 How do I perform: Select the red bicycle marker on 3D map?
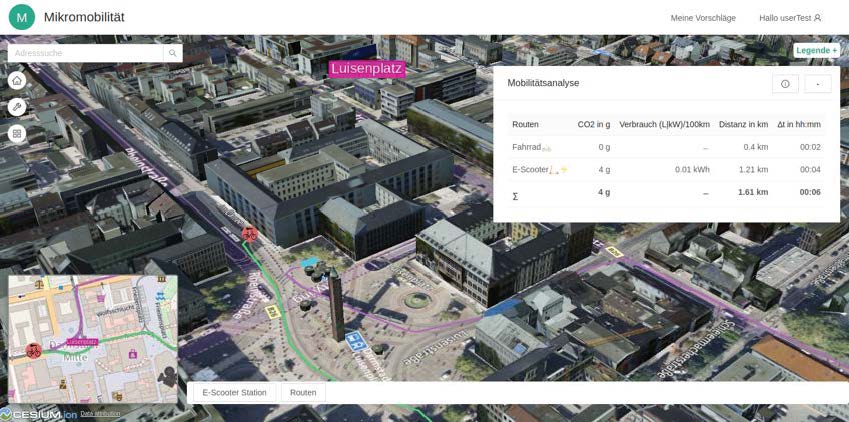coord(250,234)
